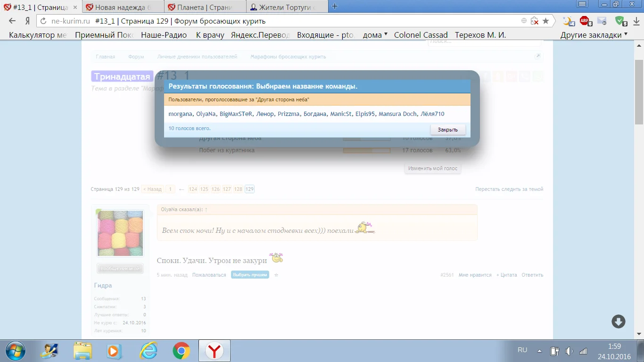Launch Windows Explorer from the taskbar
Image resolution: width=644 pixels, height=362 pixels.
[83, 350]
